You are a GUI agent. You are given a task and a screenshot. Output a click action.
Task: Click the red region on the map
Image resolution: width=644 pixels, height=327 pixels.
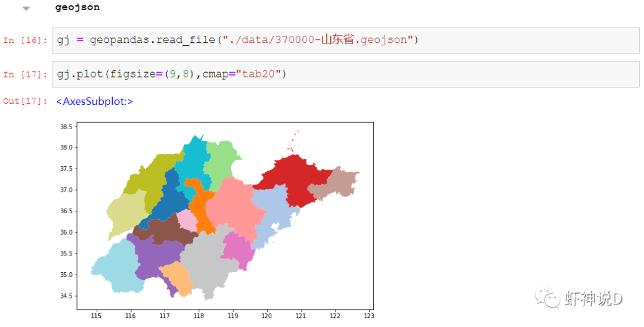(292, 181)
